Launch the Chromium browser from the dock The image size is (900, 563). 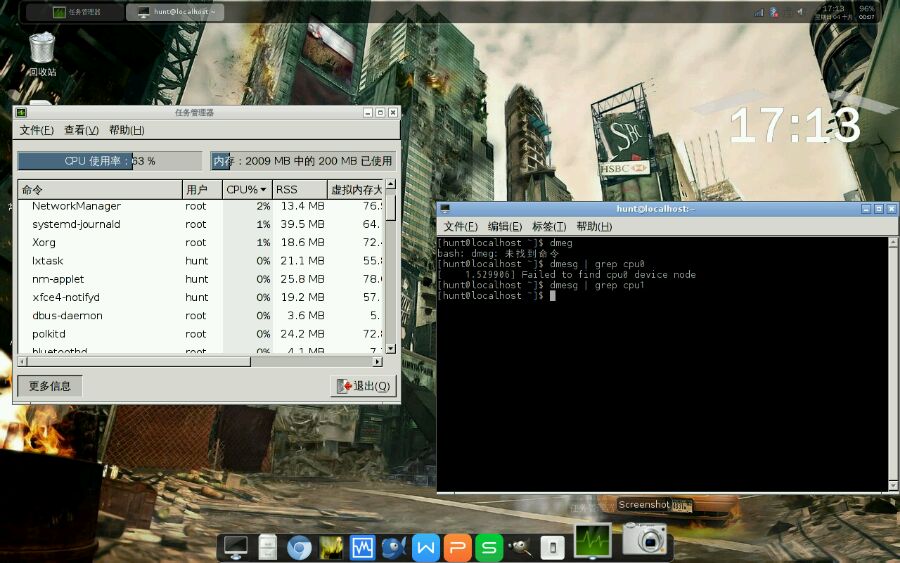point(299,548)
